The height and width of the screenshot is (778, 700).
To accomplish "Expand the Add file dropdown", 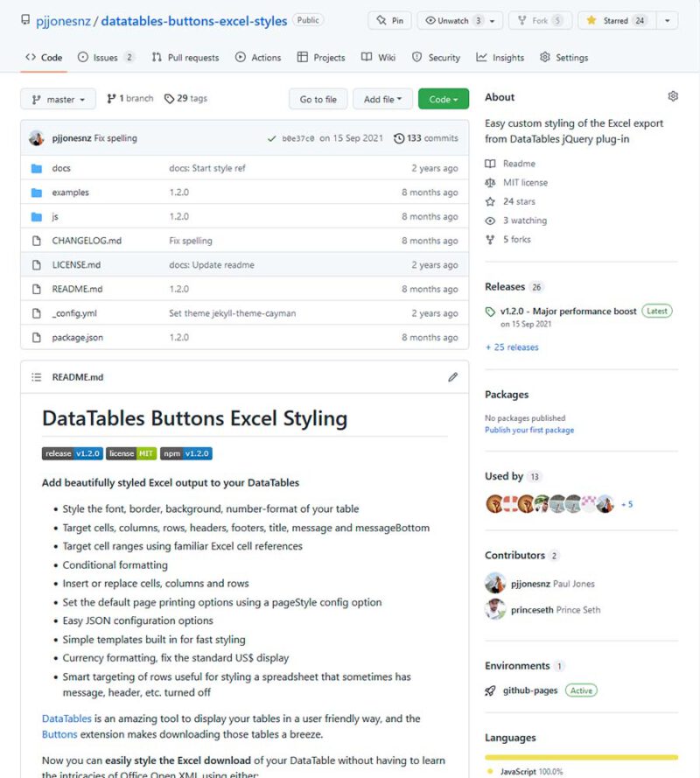I will (x=382, y=99).
